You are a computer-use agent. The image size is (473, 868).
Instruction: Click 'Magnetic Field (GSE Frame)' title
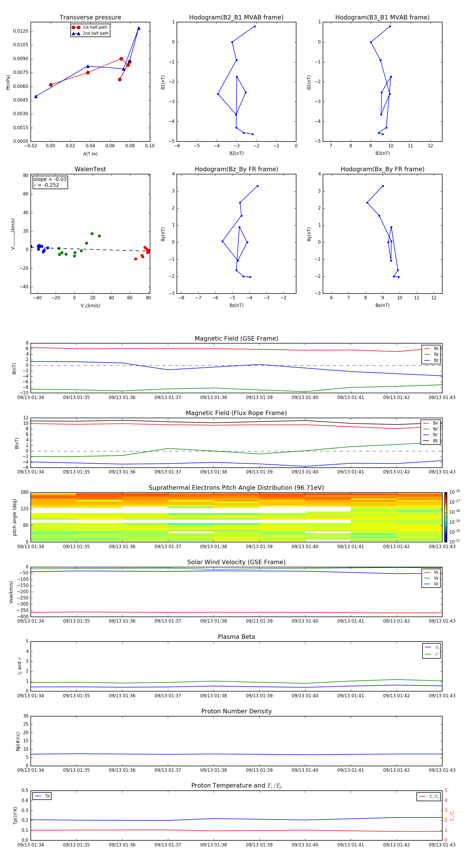point(236,339)
